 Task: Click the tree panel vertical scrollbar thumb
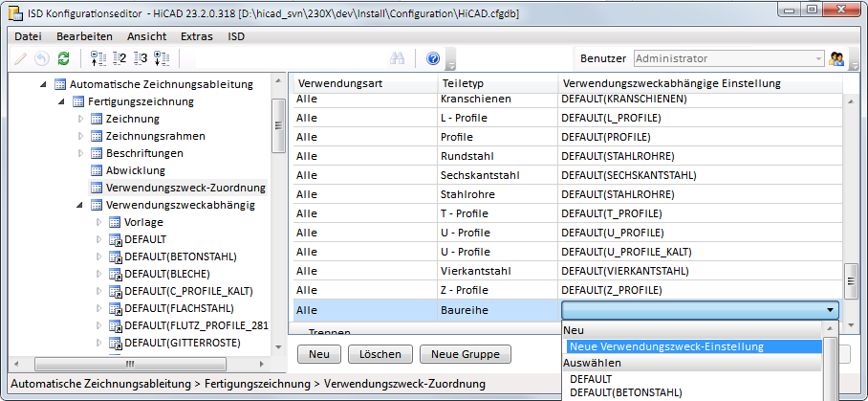(x=278, y=126)
